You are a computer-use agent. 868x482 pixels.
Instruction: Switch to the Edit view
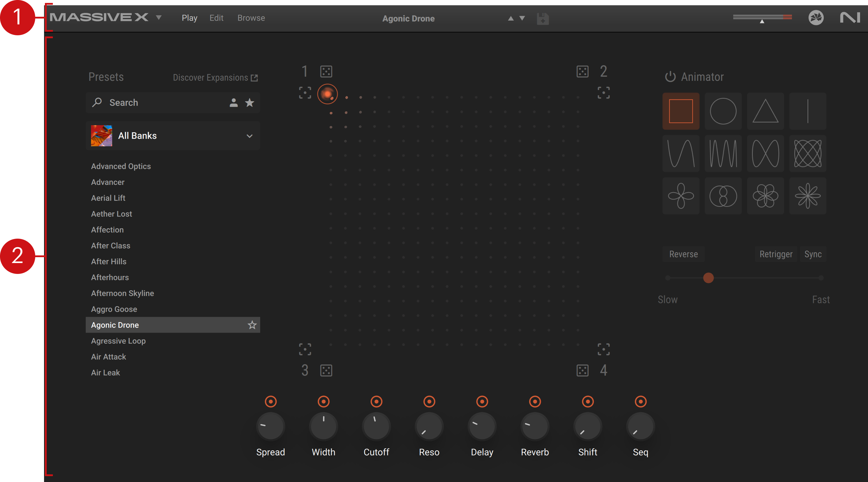click(x=216, y=18)
